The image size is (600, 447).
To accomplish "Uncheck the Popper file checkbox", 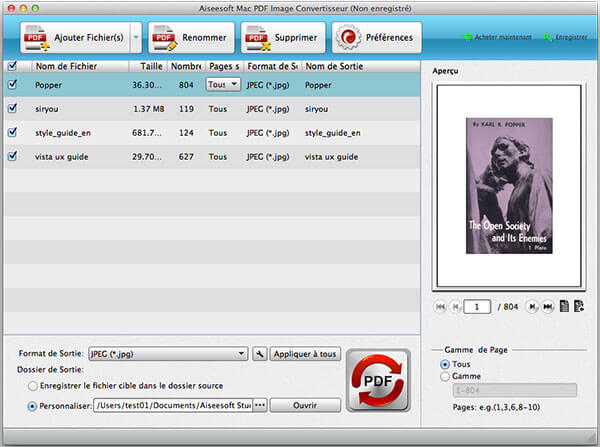I will [x=12, y=85].
